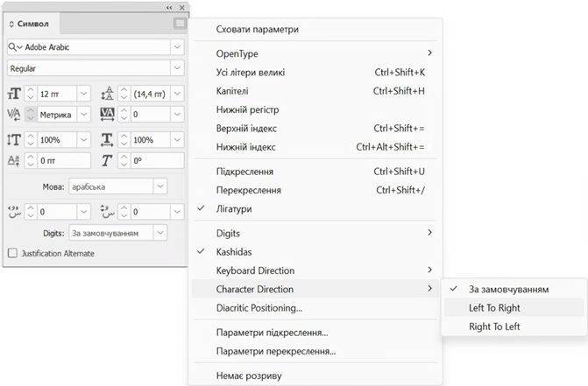Click the skew angle 0° field
This screenshot has height=386, width=588.
(157, 161)
